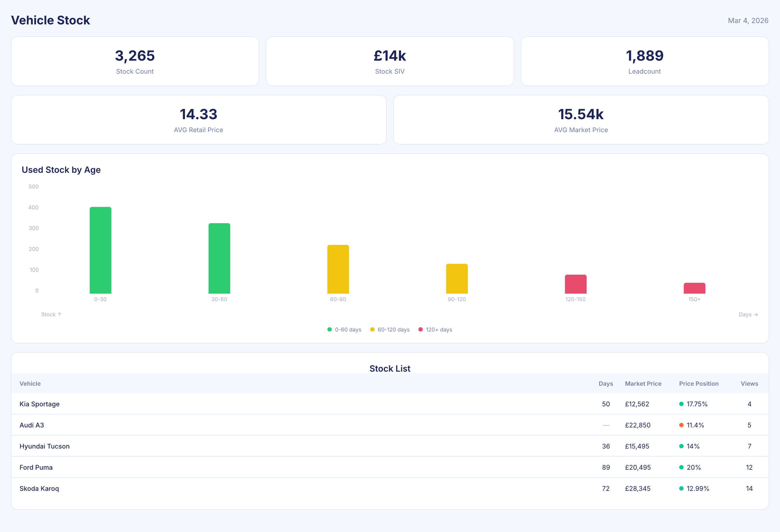This screenshot has width=780, height=532.
Task: Sort by the Market Price column header
Action: 643,384
